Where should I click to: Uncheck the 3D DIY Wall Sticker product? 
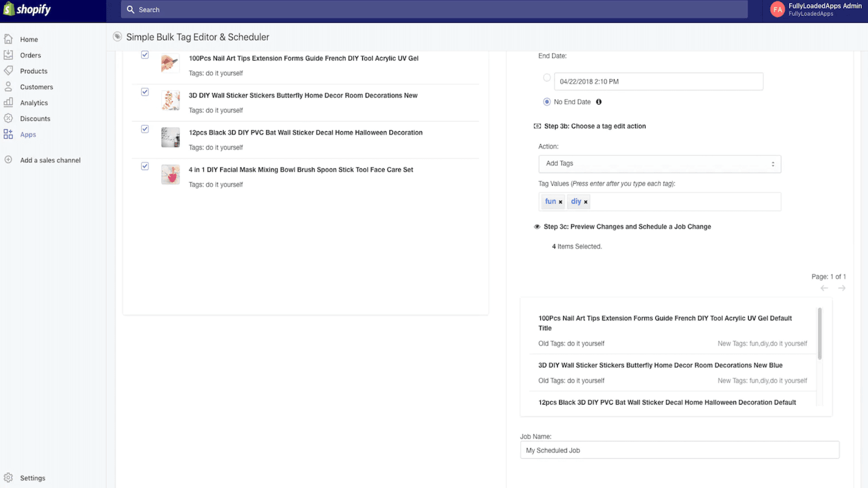tap(145, 92)
